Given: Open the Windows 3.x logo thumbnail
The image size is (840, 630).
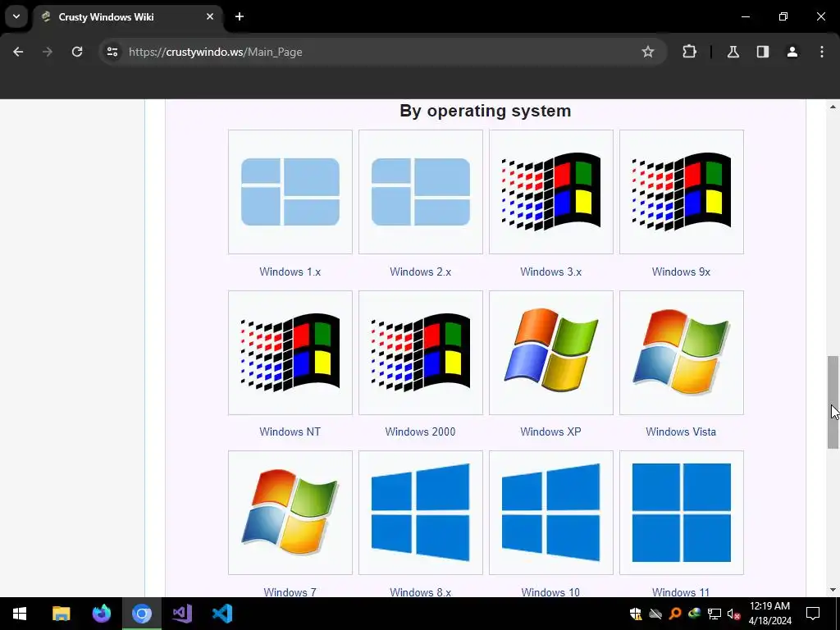Looking at the screenshot, I should pyautogui.click(x=550, y=192).
